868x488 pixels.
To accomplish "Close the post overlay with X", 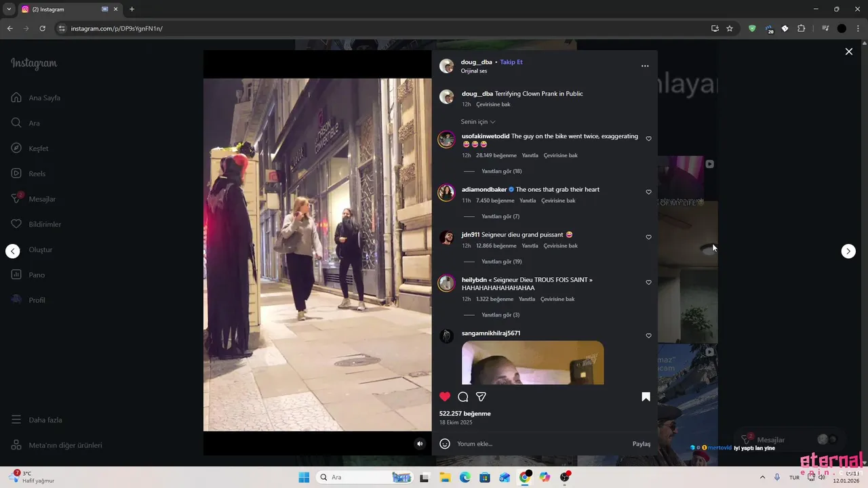I will click(848, 52).
